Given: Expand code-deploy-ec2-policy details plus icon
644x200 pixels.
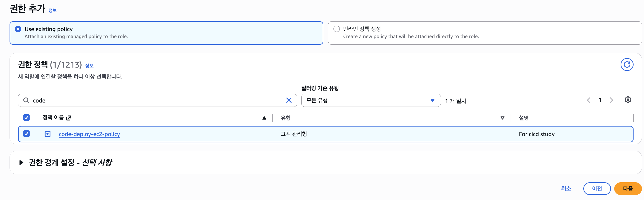Looking at the screenshot, I should 47,134.
